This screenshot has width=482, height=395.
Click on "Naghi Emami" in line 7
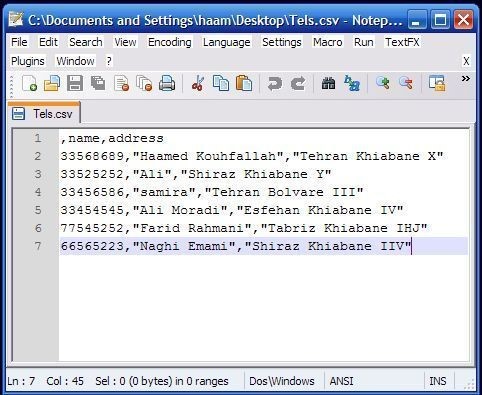[184, 246]
